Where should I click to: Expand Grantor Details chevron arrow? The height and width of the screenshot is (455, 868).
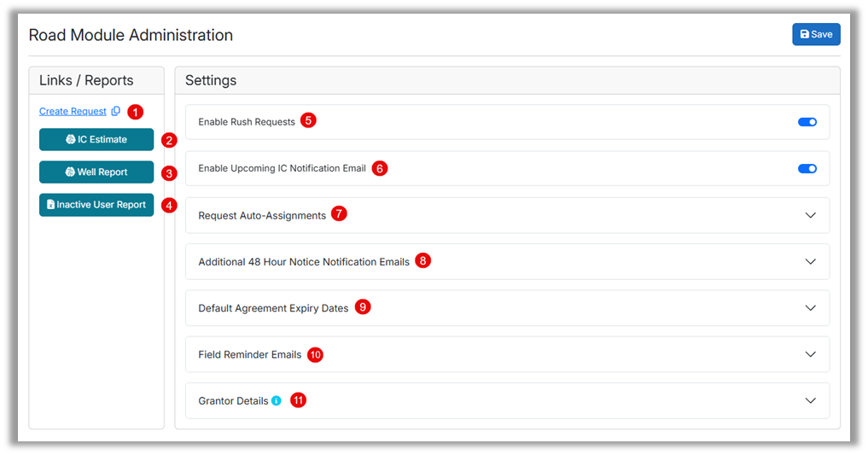[x=811, y=400]
